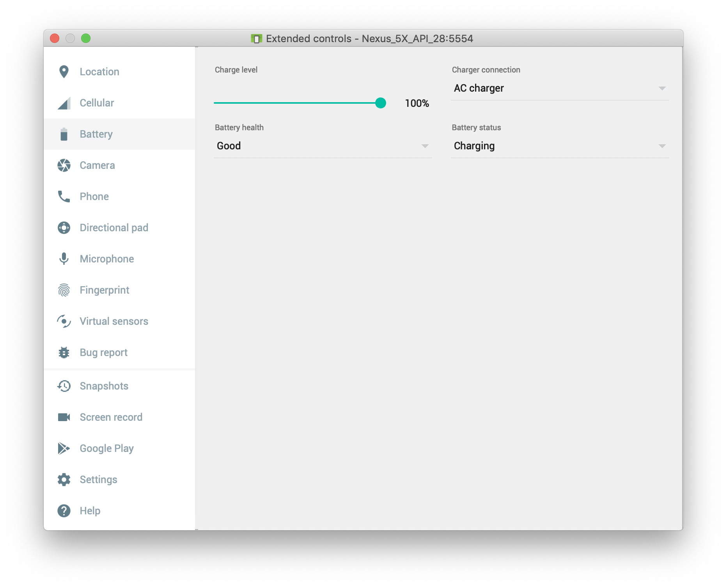Click the Battery health label
Screen dimensions: 727x588
click(x=239, y=128)
